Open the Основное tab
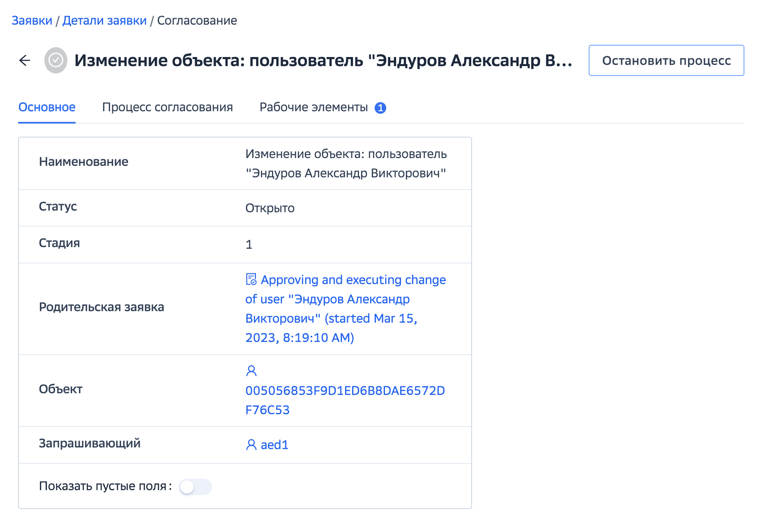This screenshot has width=760, height=532. pyautogui.click(x=47, y=108)
